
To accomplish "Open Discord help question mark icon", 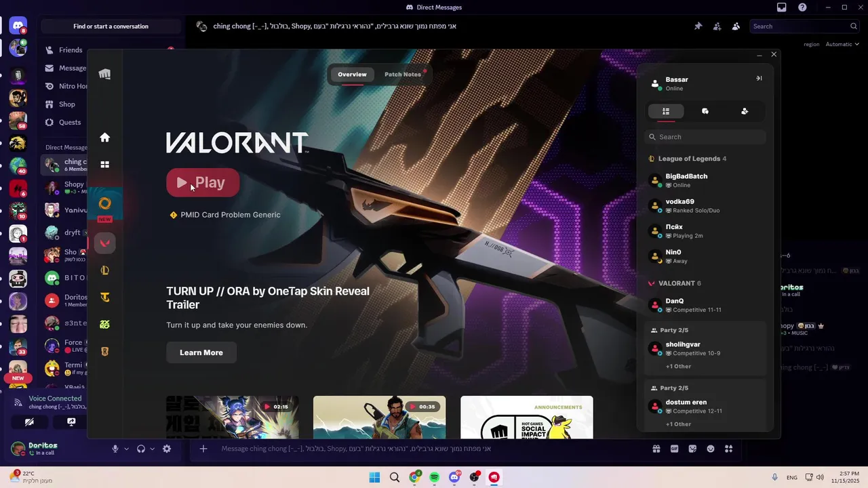I will (802, 7).
